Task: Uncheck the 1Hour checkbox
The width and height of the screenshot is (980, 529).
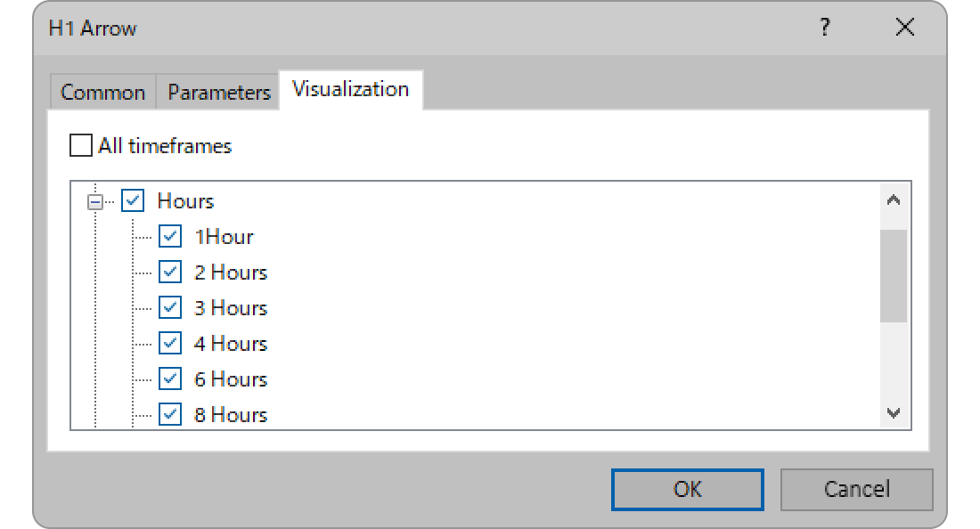Action: (x=170, y=236)
